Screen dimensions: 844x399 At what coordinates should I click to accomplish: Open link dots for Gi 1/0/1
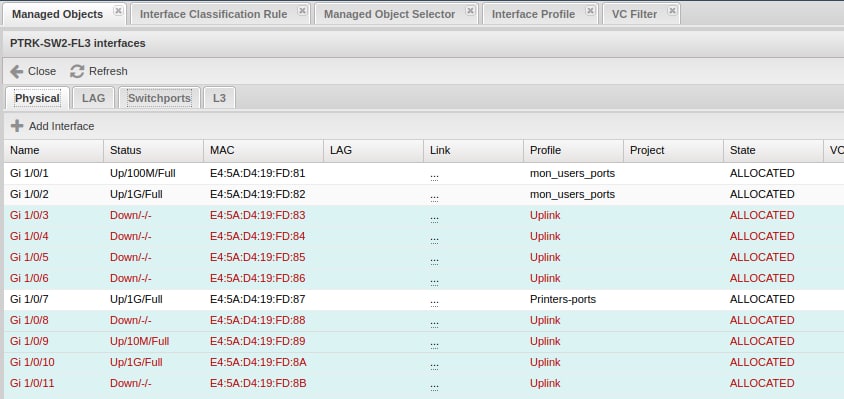[434, 177]
